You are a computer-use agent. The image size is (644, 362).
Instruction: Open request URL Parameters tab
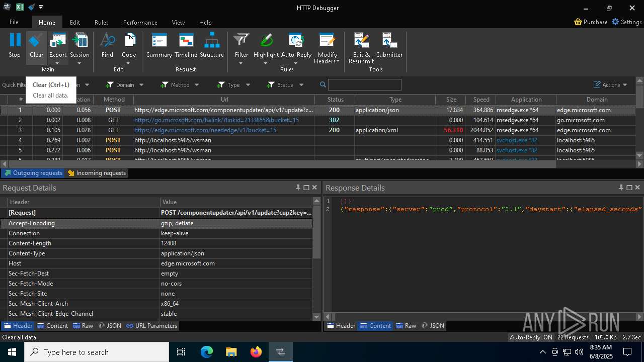[151, 326]
